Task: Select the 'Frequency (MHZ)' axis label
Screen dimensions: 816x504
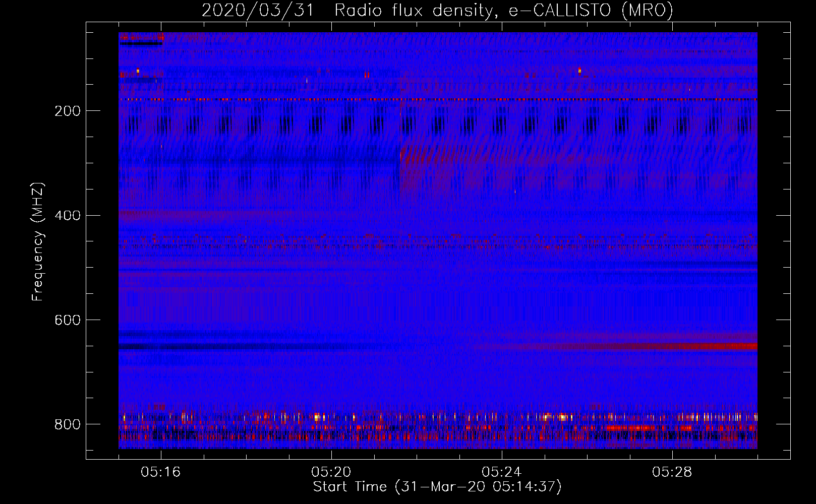Action: pos(38,241)
